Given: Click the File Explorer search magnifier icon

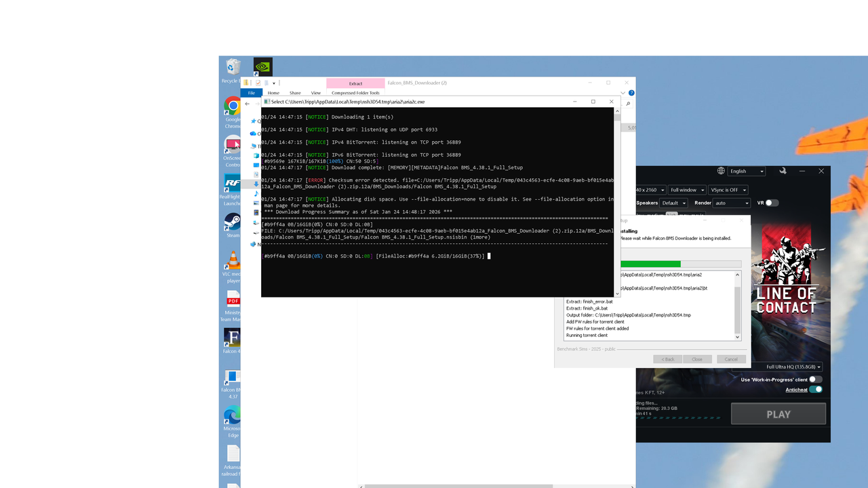Looking at the screenshot, I should [x=628, y=104].
